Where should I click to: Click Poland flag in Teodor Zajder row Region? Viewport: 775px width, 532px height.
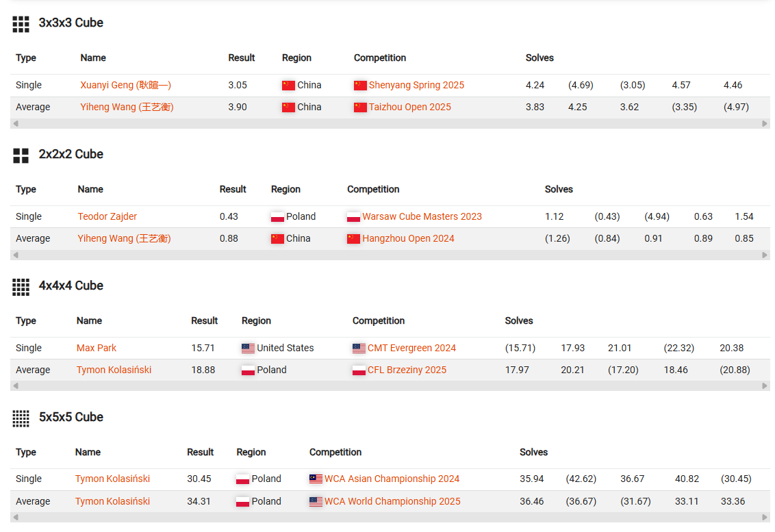click(x=277, y=217)
